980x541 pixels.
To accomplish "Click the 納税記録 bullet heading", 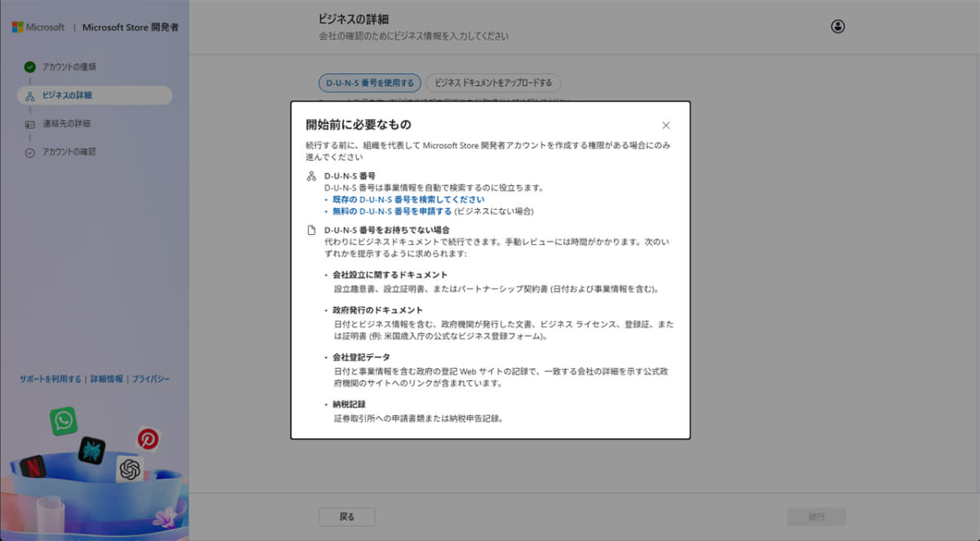I will (350, 404).
